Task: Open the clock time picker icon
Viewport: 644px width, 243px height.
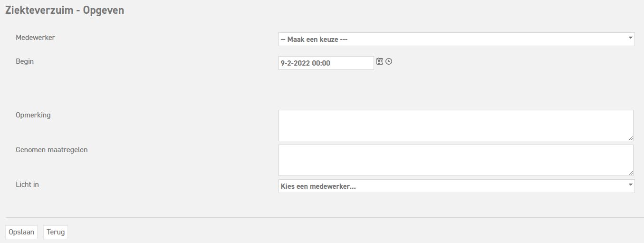Action: tap(389, 61)
